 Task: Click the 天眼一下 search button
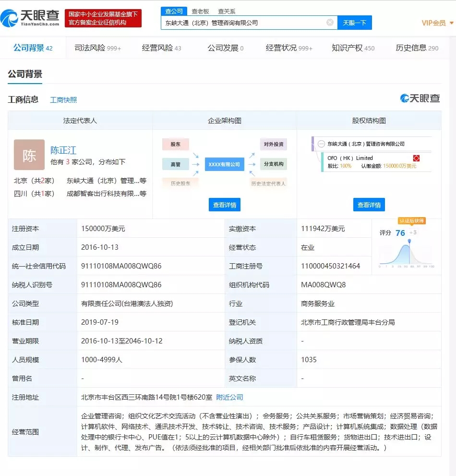click(354, 23)
